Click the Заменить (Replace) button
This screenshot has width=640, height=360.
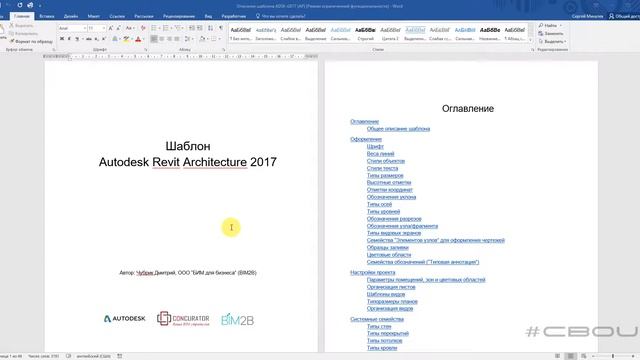coord(551,33)
